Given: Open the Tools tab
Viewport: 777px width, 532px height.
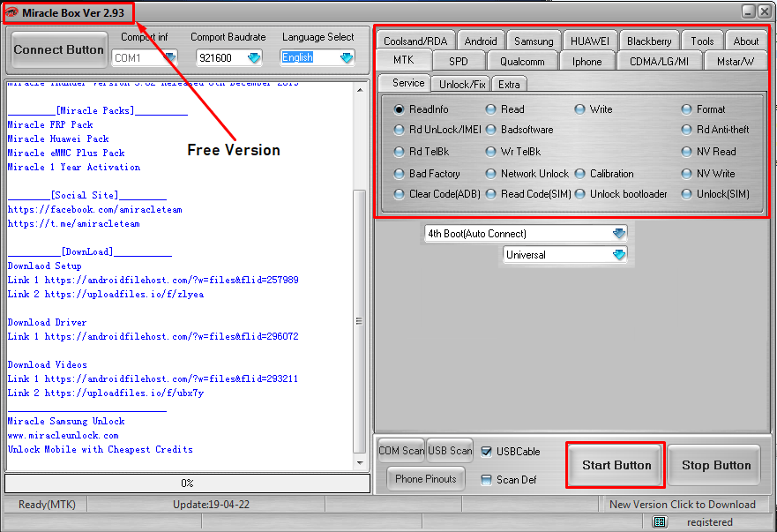Looking at the screenshot, I should 702,41.
